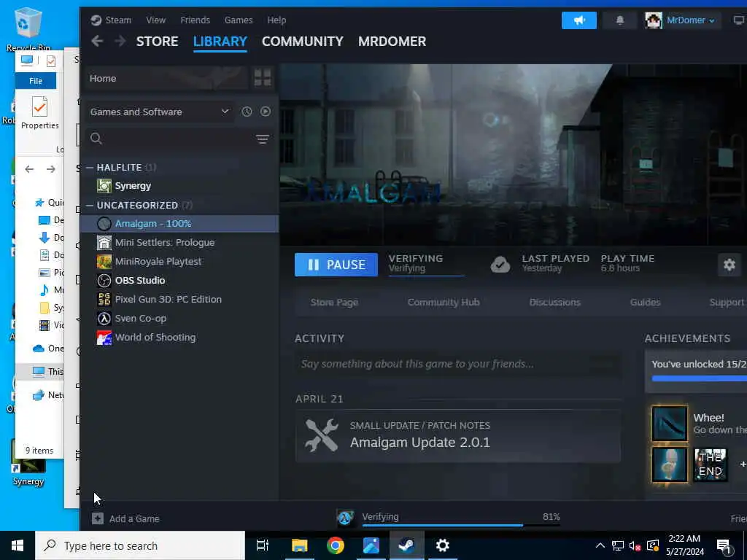Viewport: 747px width, 560px height.
Task: Switch to the LIBRARY tab
Action: (x=220, y=42)
